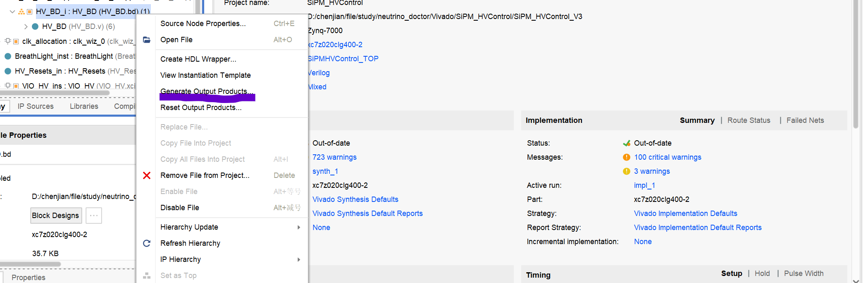Switch to Libraries tab
The image size is (868, 283).
[x=84, y=106]
